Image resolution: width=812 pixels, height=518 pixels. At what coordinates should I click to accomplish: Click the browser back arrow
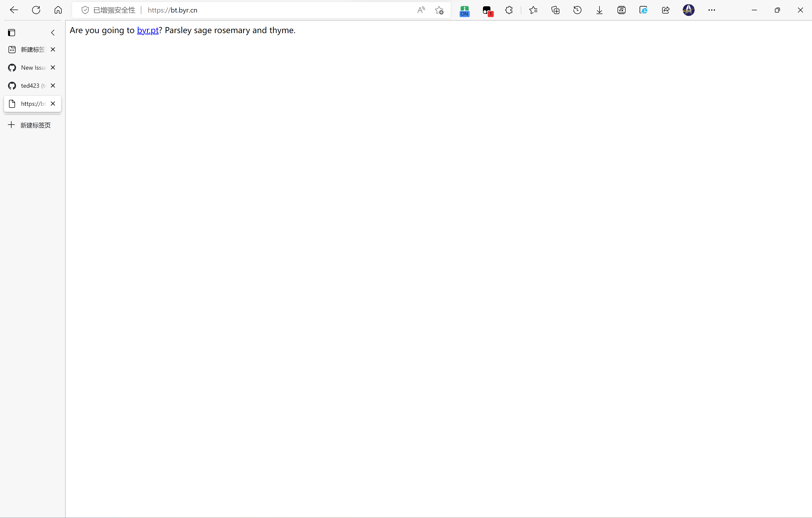14,10
